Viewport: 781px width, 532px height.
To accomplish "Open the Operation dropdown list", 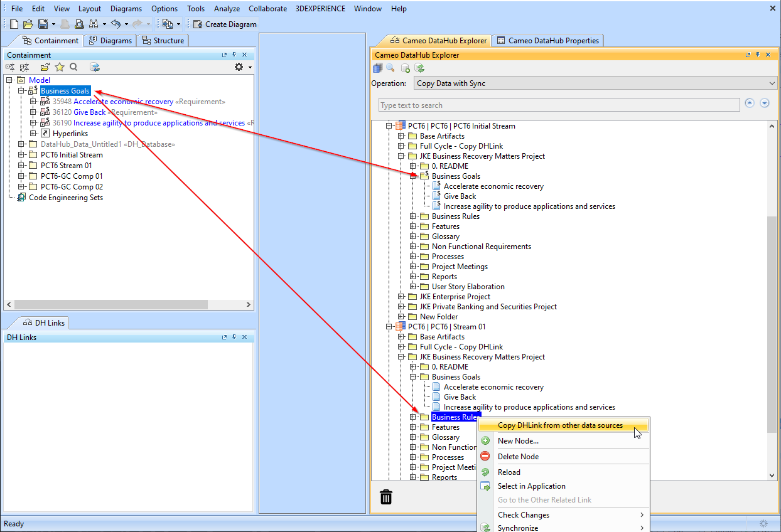I will point(772,83).
